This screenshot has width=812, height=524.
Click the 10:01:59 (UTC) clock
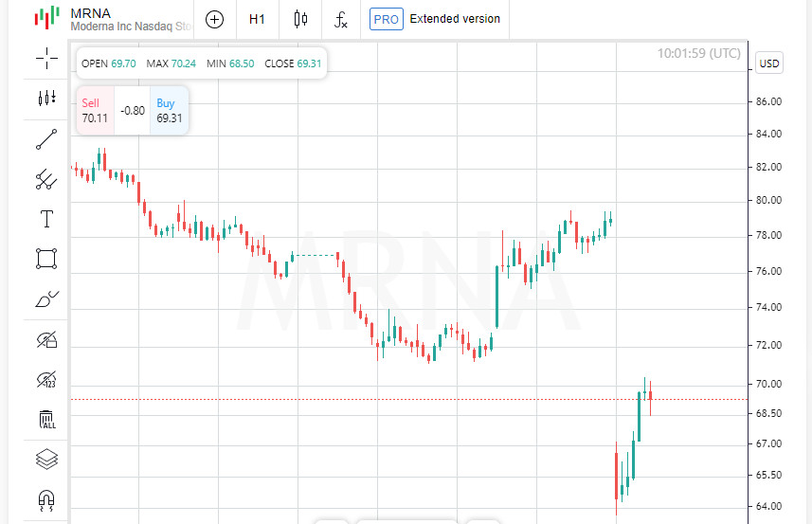[x=699, y=53]
